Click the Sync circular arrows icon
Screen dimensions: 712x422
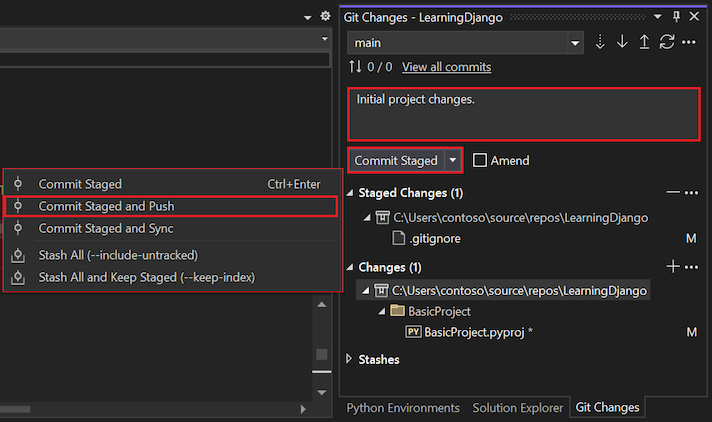tap(667, 43)
